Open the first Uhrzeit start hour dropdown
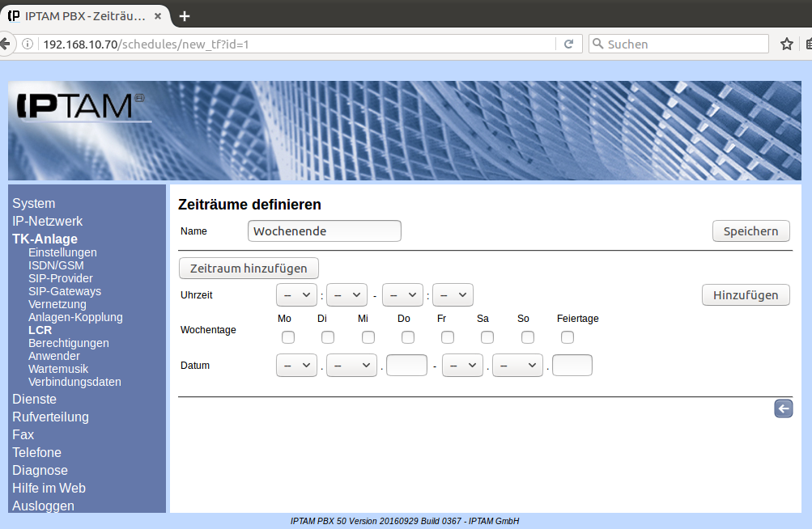 [296, 295]
